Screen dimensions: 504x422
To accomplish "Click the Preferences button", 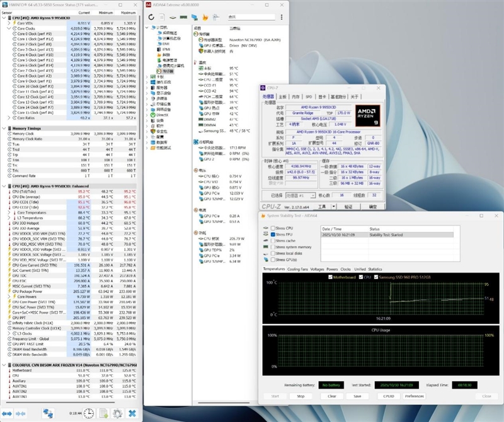I will tap(414, 396).
